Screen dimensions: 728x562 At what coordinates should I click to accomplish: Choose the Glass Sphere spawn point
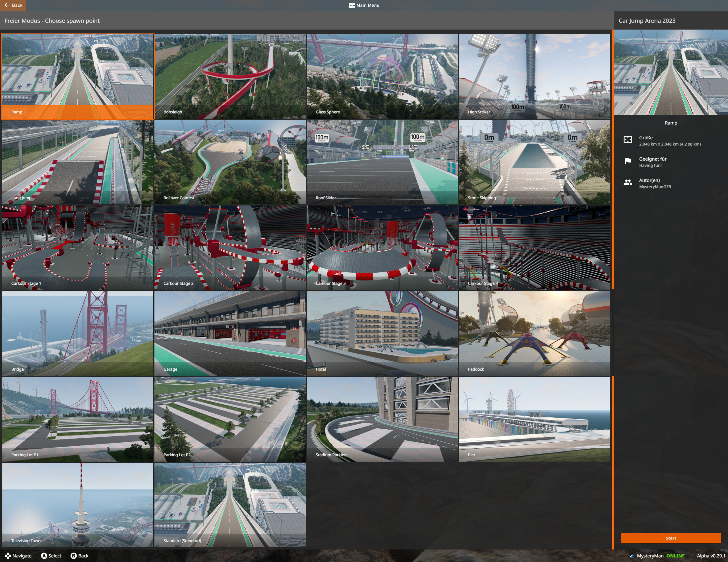pos(382,76)
